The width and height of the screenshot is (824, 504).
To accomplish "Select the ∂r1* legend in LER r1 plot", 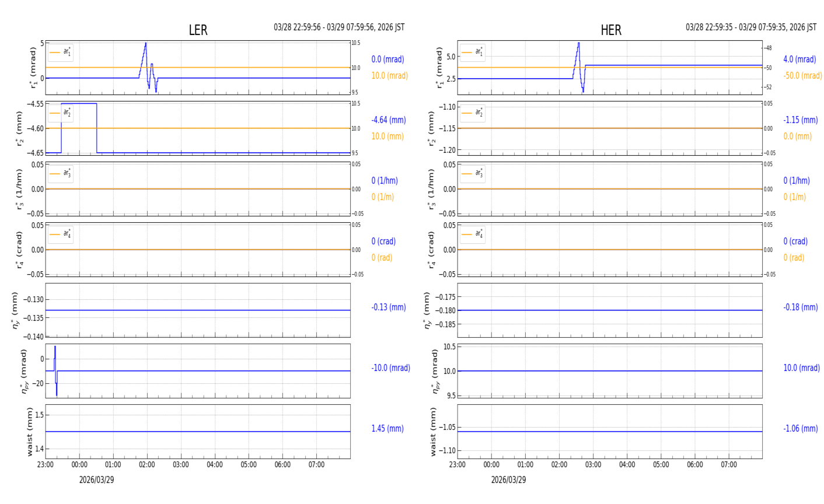I will tap(61, 52).
